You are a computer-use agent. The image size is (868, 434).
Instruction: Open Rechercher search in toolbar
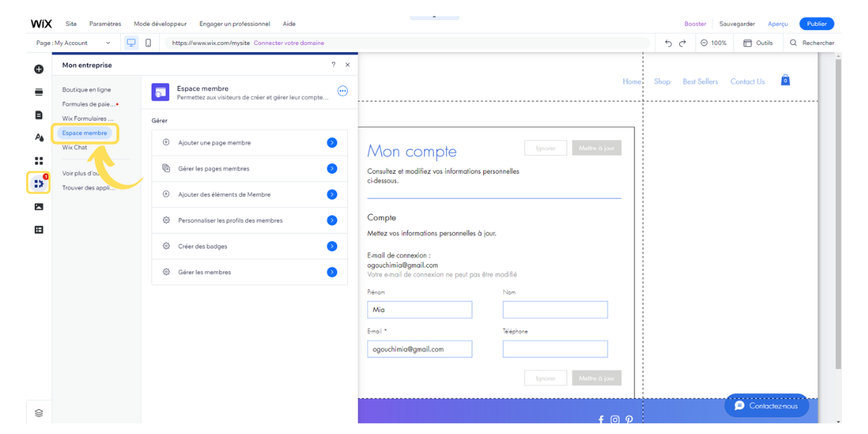click(812, 43)
